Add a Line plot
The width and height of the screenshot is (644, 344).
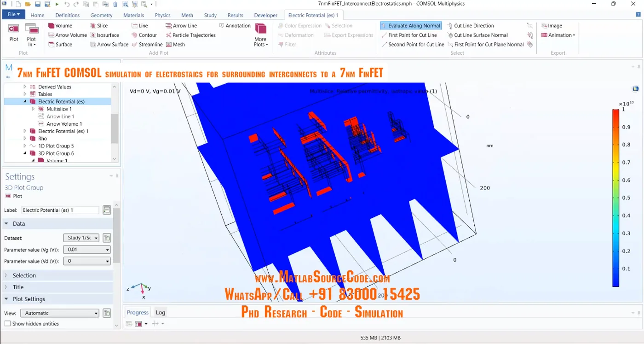[x=140, y=26]
